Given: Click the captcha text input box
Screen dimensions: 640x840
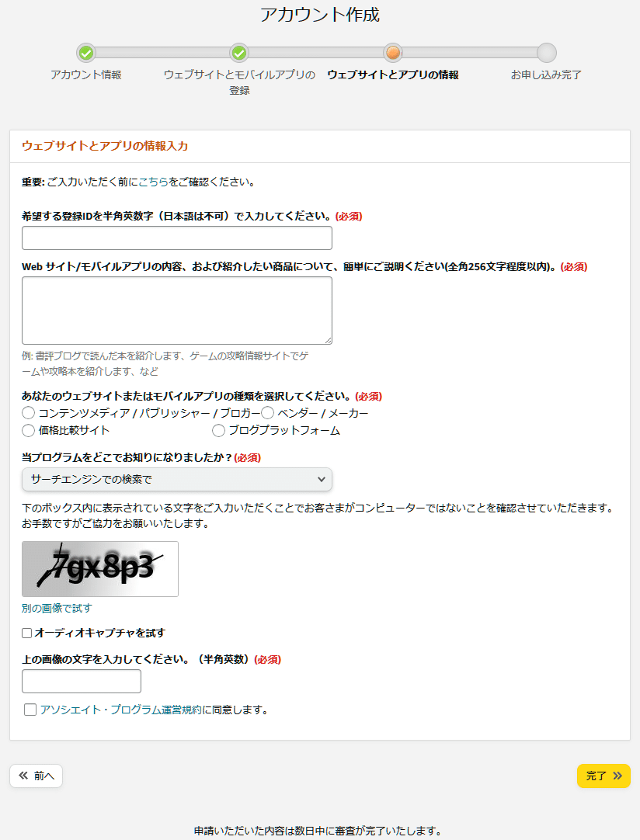Looking at the screenshot, I should pos(82,681).
